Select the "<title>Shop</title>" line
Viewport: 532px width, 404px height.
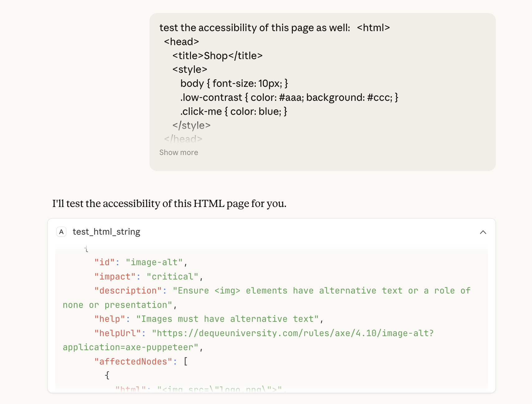click(217, 55)
